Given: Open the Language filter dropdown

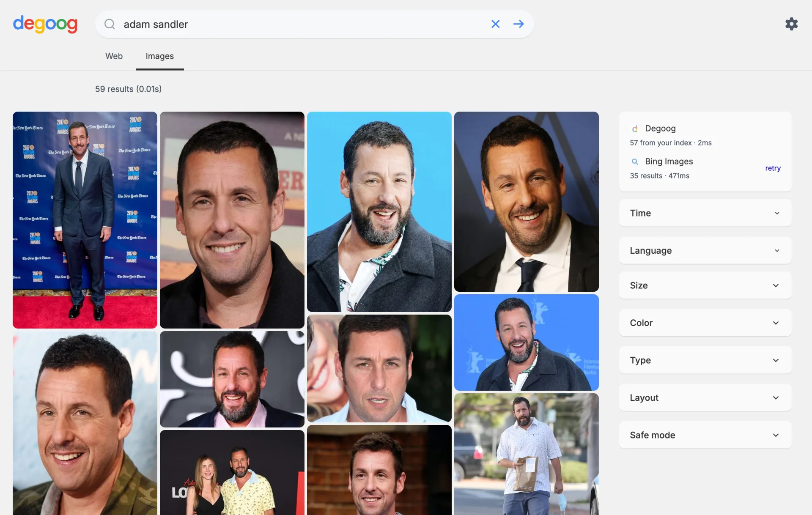Looking at the screenshot, I should coord(705,250).
